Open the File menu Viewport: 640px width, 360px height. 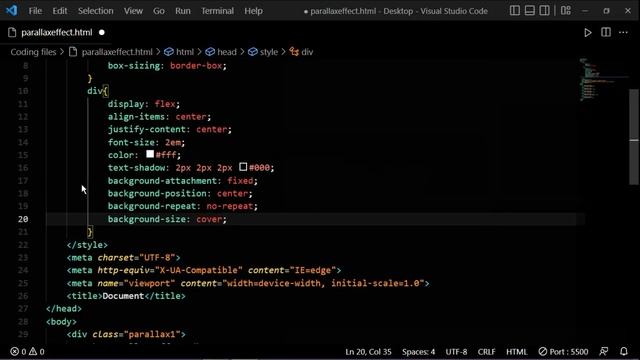35,11
